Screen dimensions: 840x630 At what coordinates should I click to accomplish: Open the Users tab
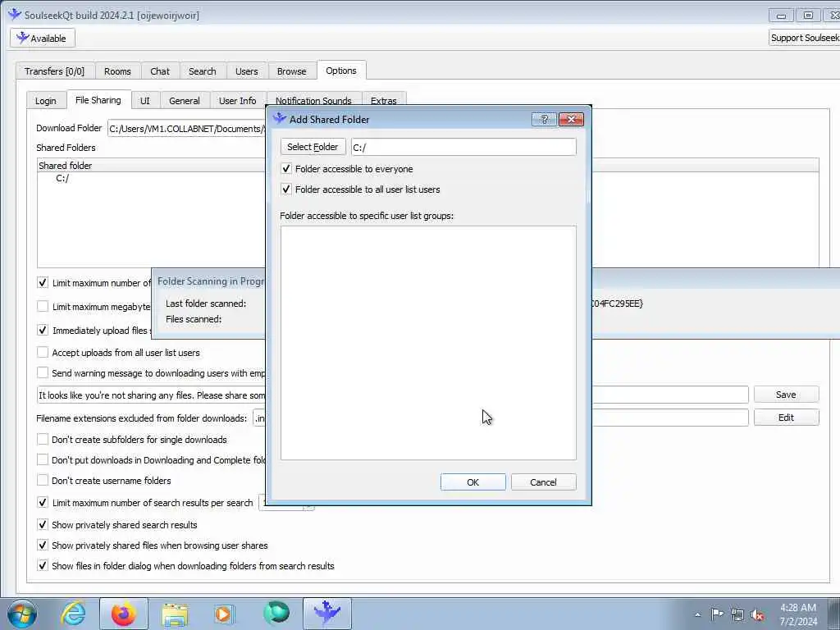pos(246,71)
